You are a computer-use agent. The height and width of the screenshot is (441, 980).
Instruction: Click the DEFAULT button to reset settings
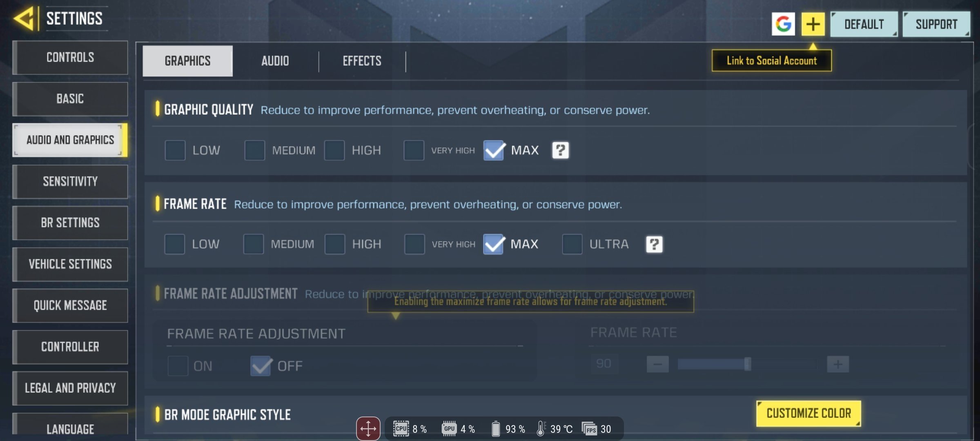864,24
